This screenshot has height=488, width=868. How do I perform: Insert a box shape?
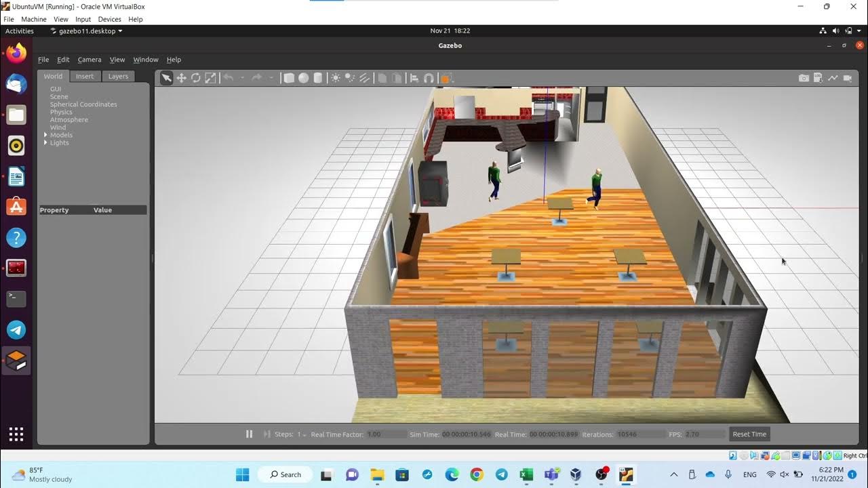pos(289,78)
